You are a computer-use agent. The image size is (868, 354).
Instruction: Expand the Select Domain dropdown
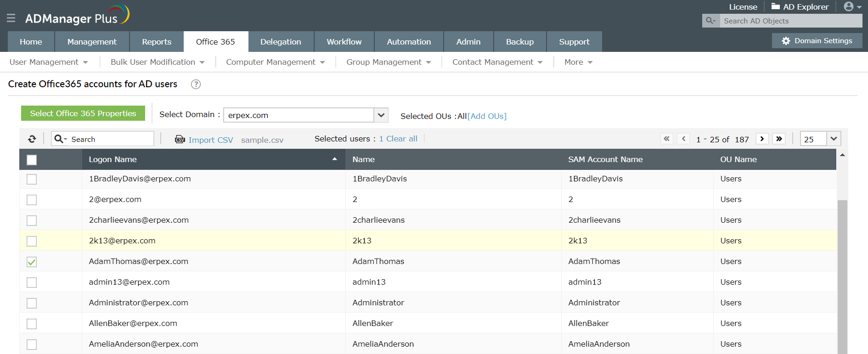point(381,115)
